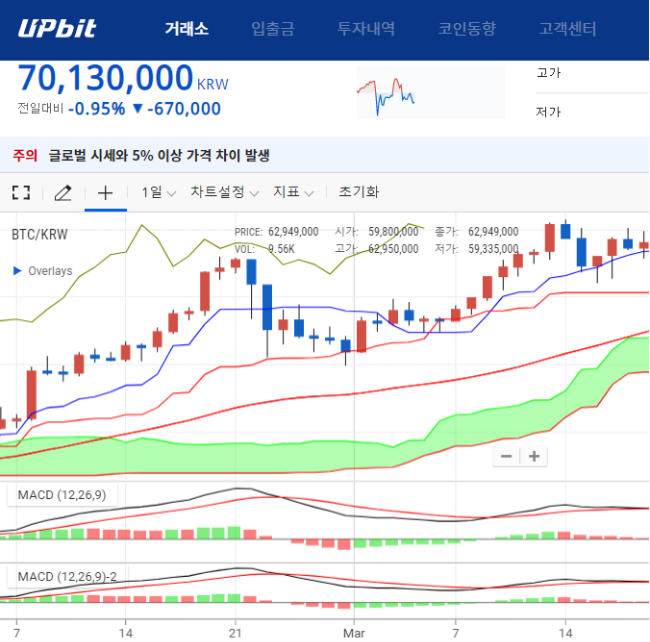Open the 지표 indicators dropdown
The height and width of the screenshot is (642, 650).
[293, 192]
